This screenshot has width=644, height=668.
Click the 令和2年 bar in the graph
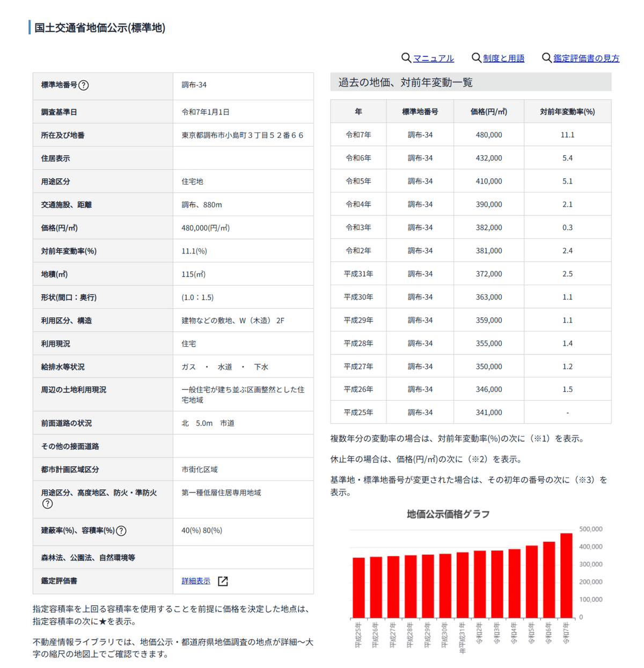pos(480,584)
